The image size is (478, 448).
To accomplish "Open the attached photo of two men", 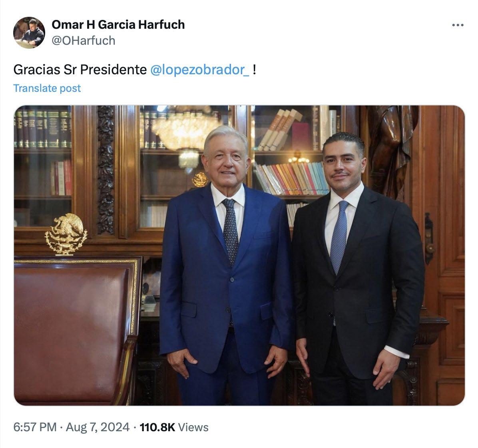I will 239,255.
